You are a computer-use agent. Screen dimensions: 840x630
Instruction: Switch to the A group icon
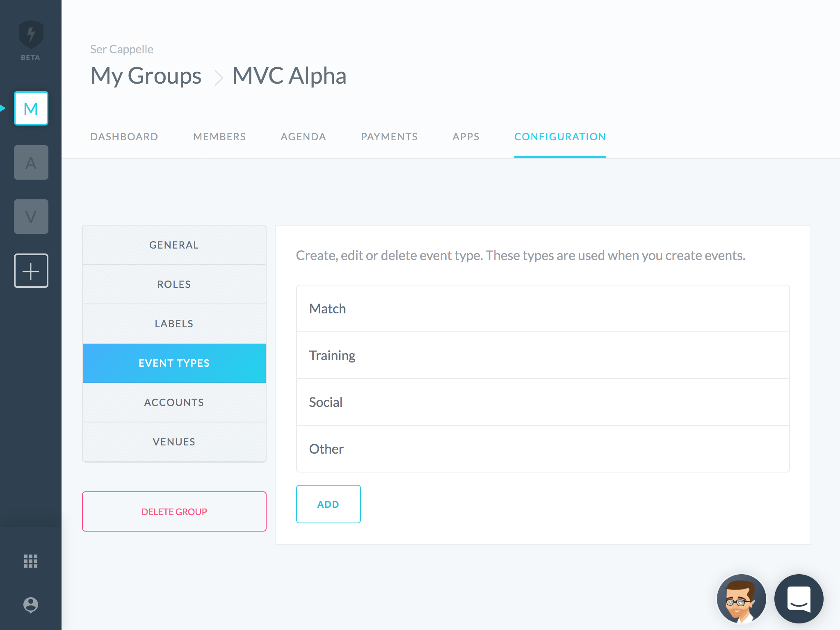tap(31, 162)
